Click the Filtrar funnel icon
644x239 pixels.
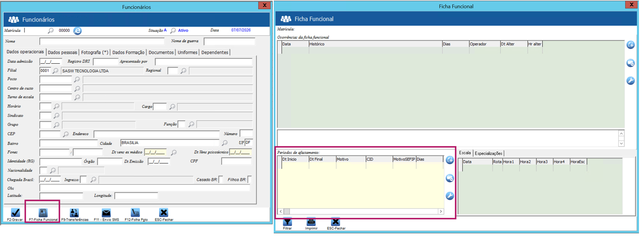click(x=287, y=222)
